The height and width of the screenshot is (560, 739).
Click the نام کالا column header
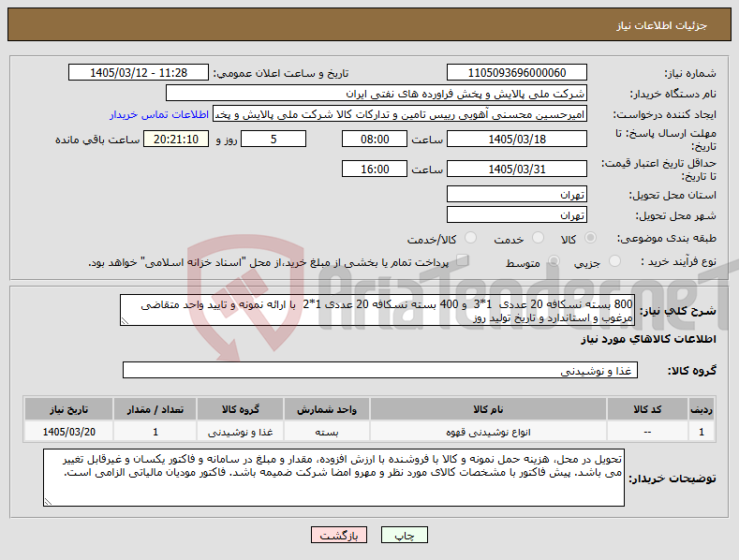[x=488, y=409]
